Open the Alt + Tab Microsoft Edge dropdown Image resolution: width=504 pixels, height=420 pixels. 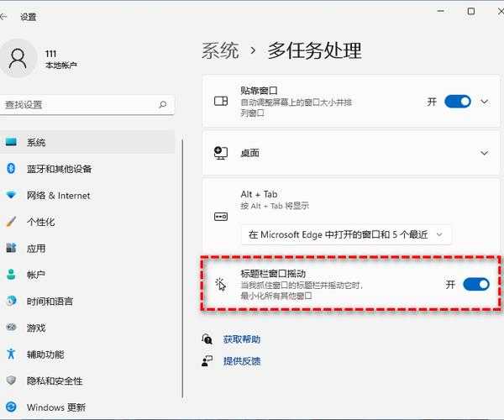(346, 235)
